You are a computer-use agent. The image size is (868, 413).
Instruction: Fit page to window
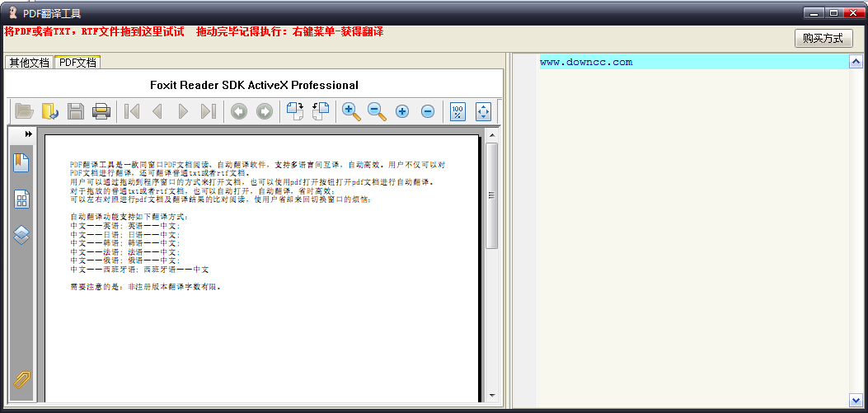[x=483, y=111]
